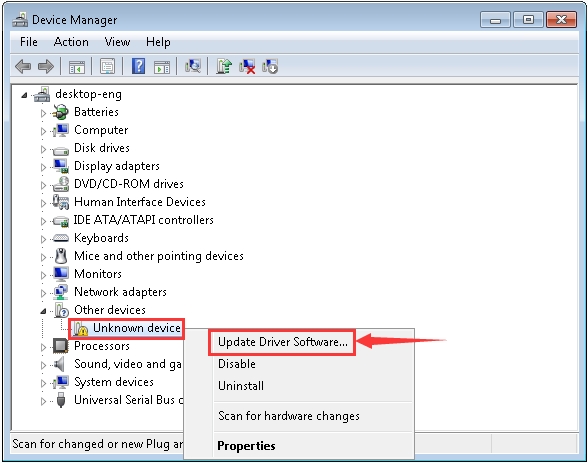The width and height of the screenshot is (588, 463).
Task: Click the Back arrow toolbar icon
Action: (x=23, y=67)
